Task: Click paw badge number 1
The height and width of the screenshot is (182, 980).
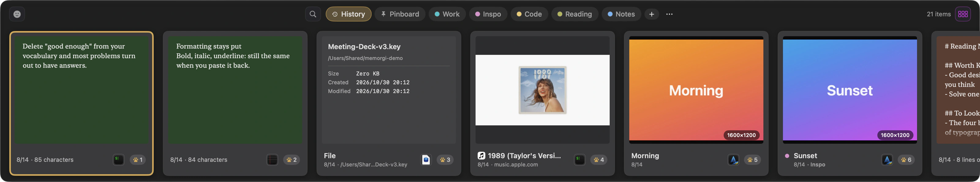Action: pos(138,160)
